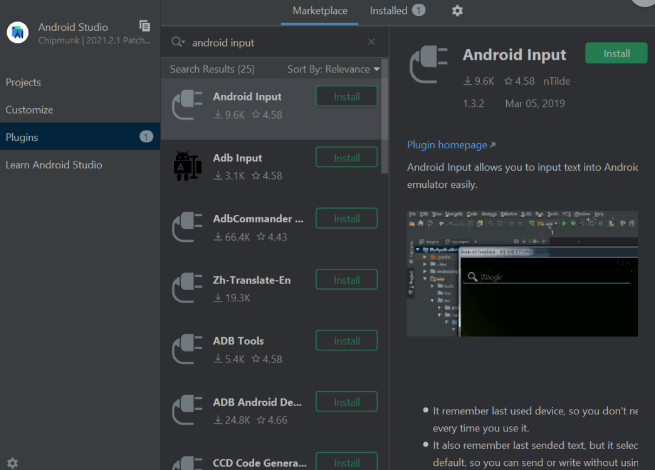Click the Android Studio logo icon
The image size is (655, 470).
pos(18,33)
